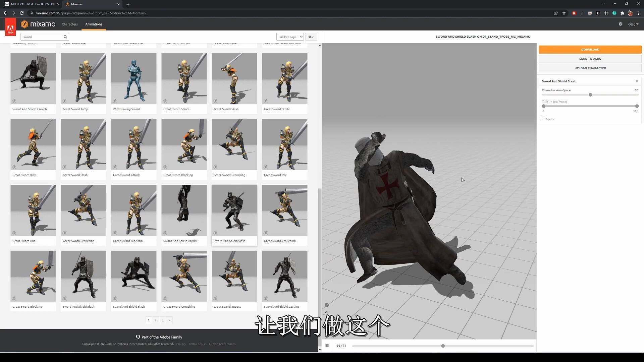Select Great Sword Jump thumbnail

84,78
